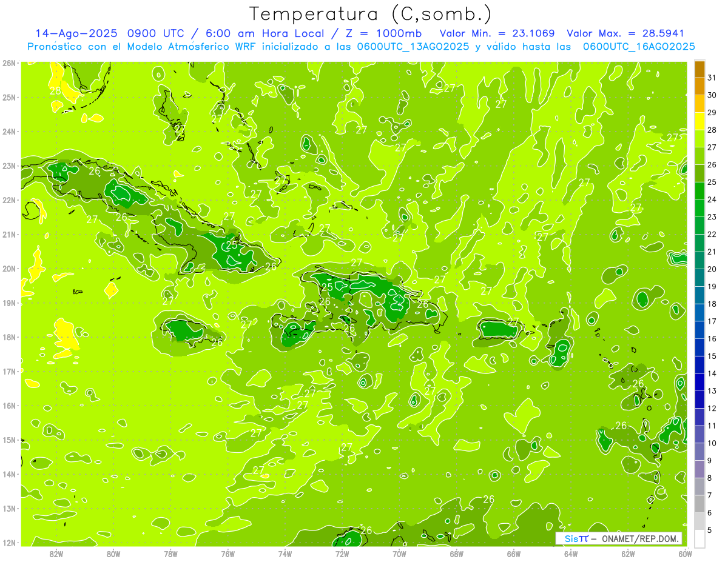
Task: Click the 68W longitude label
Action: pos(457,554)
